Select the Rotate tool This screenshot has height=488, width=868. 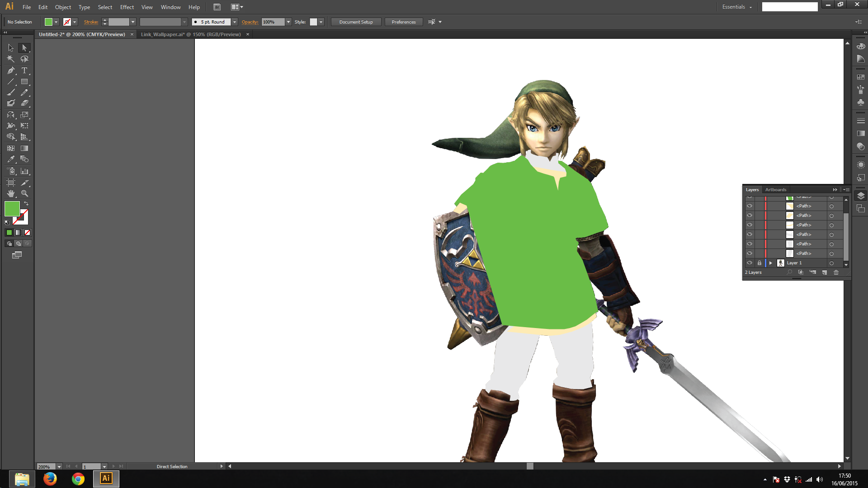tap(11, 115)
